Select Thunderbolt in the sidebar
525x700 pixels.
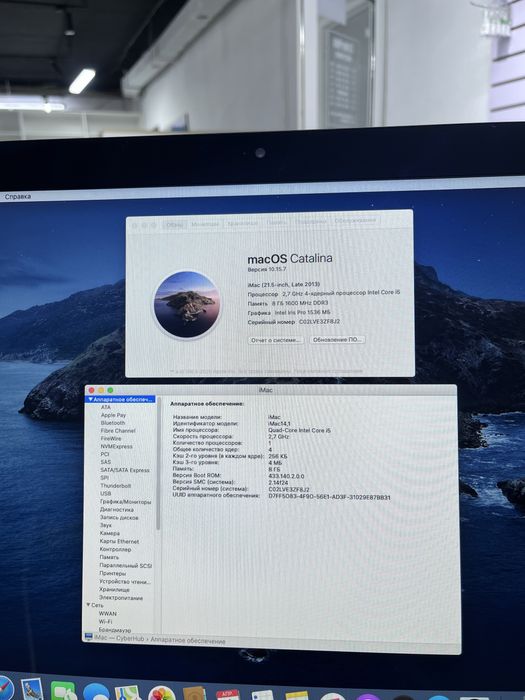[x=116, y=486]
